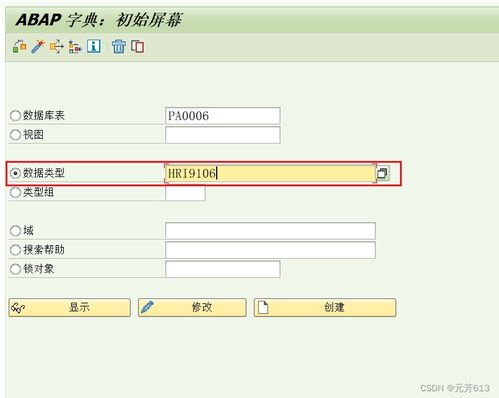
Task: Select the 锁对象 radio button
Action: [x=15, y=269]
